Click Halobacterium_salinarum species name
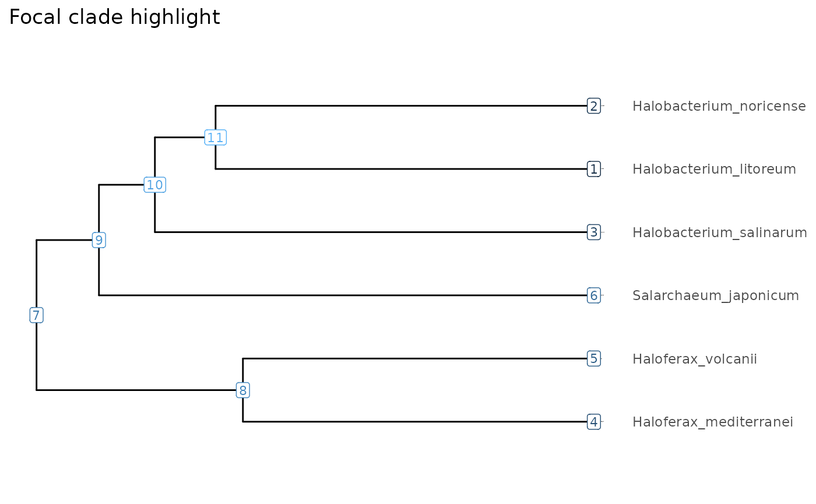Viewport: 816px width, 504px height. (x=720, y=232)
